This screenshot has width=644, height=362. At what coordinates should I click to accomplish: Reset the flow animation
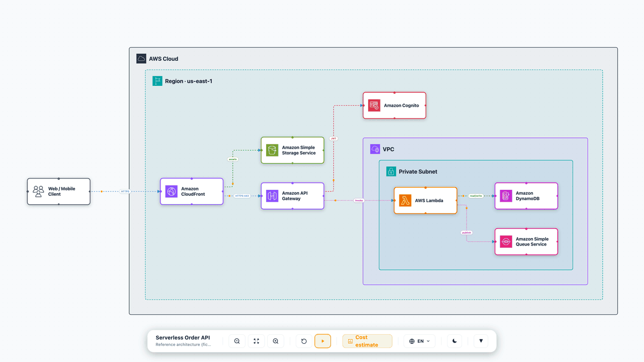pyautogui.click(x=304, y=341)
